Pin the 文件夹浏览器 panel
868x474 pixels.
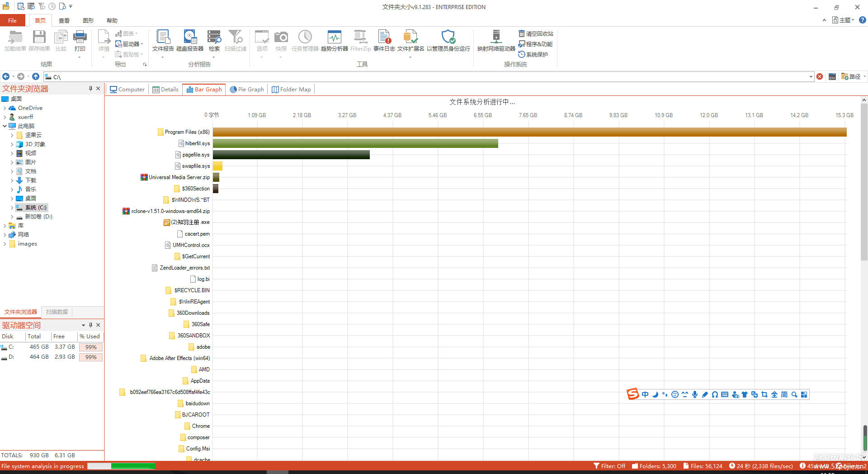(x=90, y=89)
